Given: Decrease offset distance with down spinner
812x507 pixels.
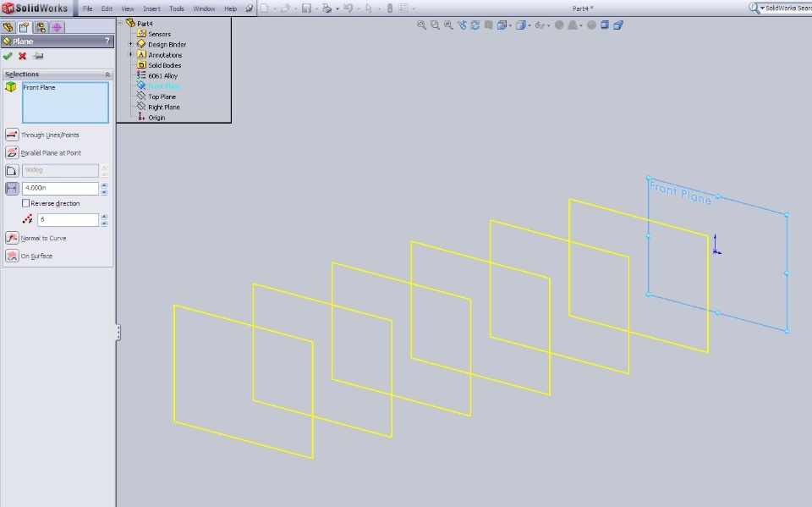Looking at the screenshot, I should click(104, 192).
